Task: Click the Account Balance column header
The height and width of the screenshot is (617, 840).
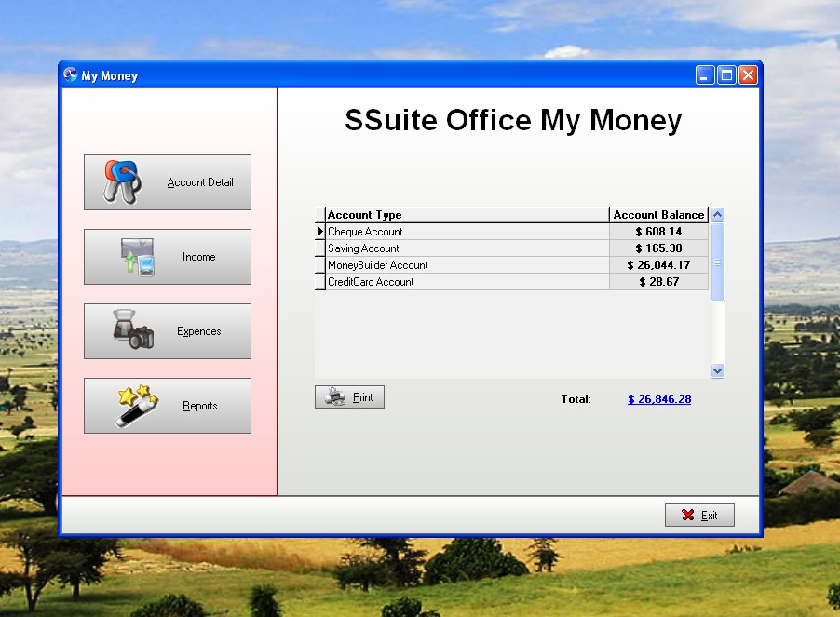Action: point(658,215)
